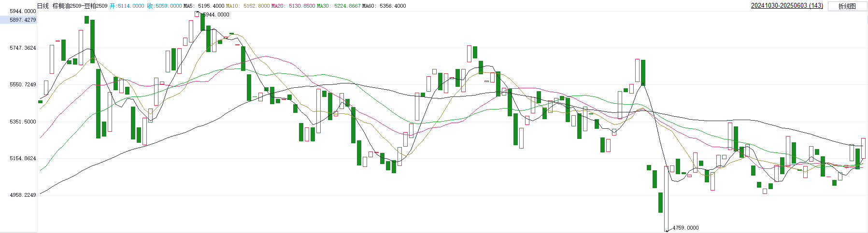This screenshot has width=868, height=233.
Task: Click the 4958.2249 y-axis price label
Action: point(23,195)
